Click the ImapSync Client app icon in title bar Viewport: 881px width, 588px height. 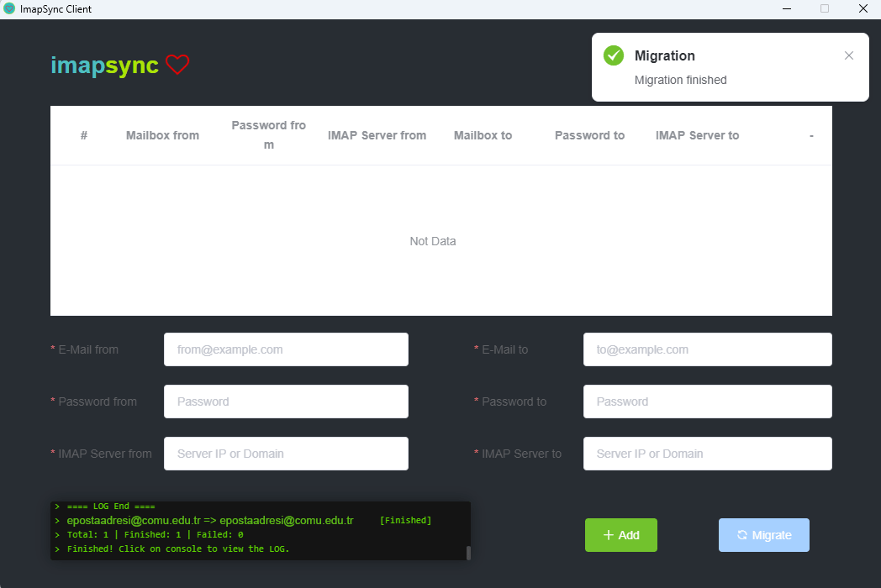point(9,8)
